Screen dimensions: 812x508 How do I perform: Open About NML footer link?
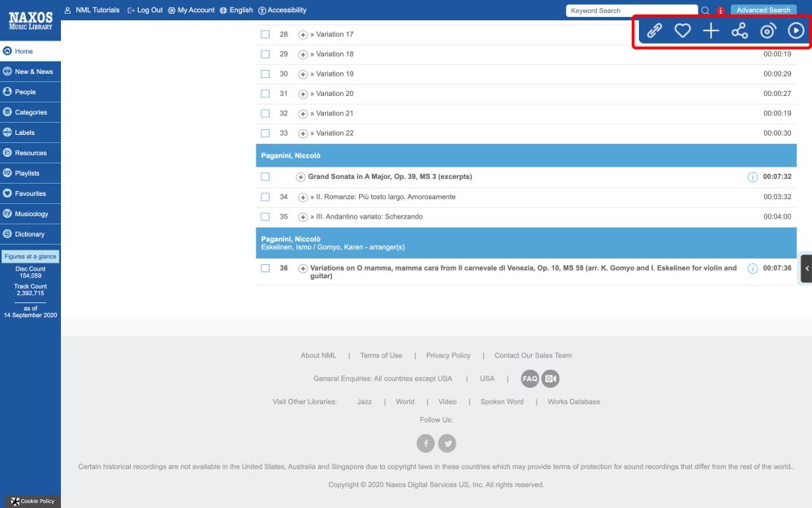318,356
